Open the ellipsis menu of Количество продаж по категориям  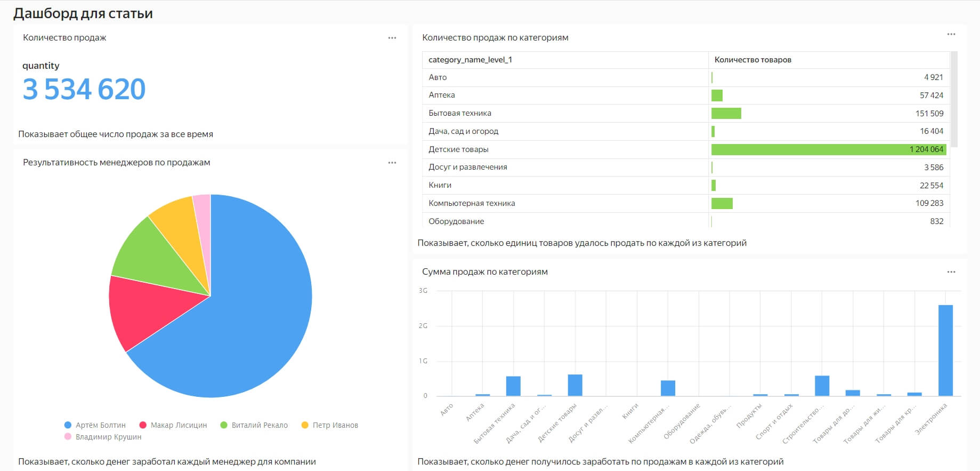(951, 34)
